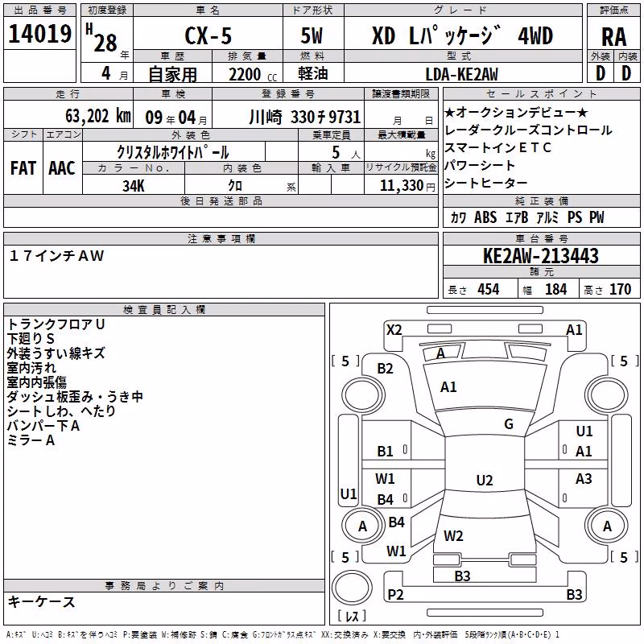Click the recycle deposit 11,330円

point(407,186)
